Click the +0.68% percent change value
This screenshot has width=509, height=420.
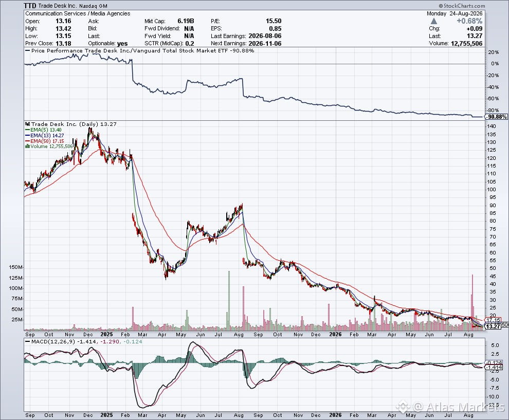point(469,21)
